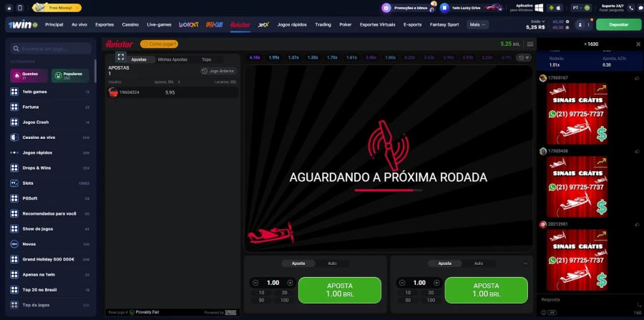
Task: Click the green Depositar button
Action: pyautogui.click(x=618, y=24)
